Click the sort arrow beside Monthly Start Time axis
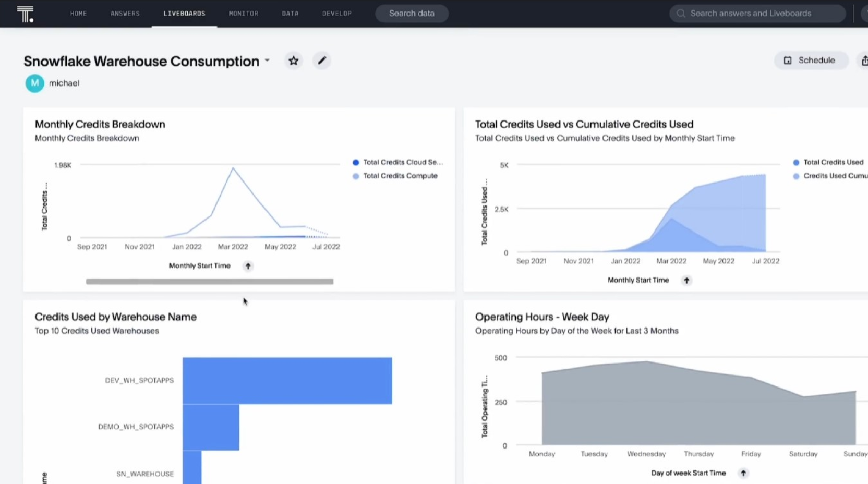This screenshot has width=868, height=484. (248, 266)
